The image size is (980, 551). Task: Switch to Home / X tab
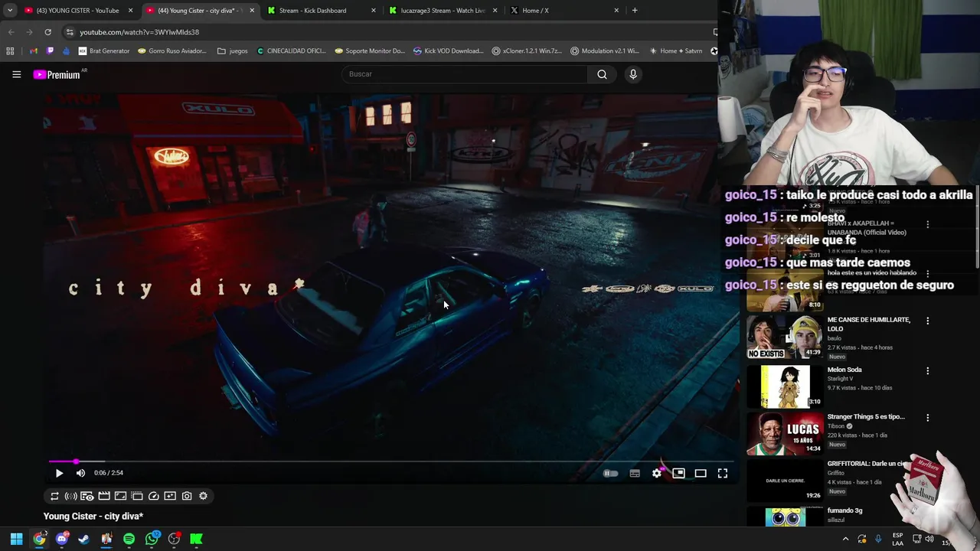(x=565, y=11)
